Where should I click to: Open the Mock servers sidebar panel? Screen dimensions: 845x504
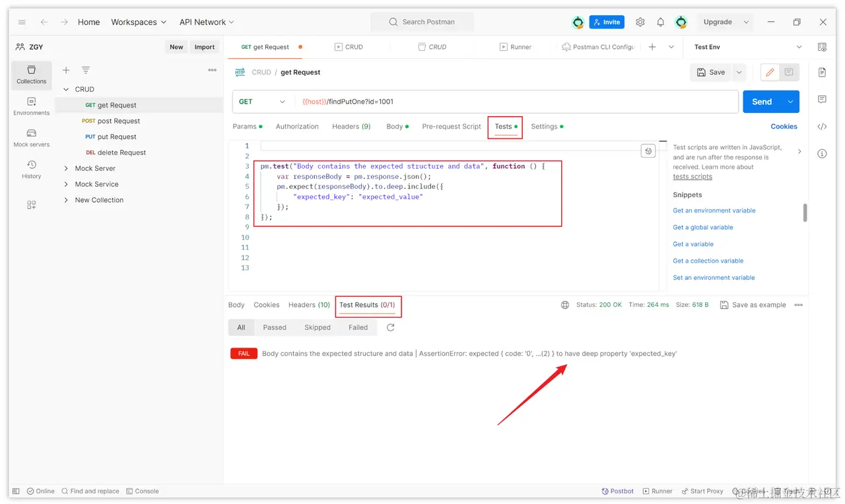coord(32,139)
